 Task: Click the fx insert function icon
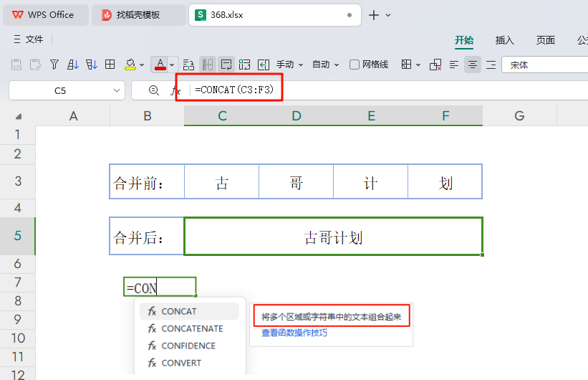pos(175,90)
